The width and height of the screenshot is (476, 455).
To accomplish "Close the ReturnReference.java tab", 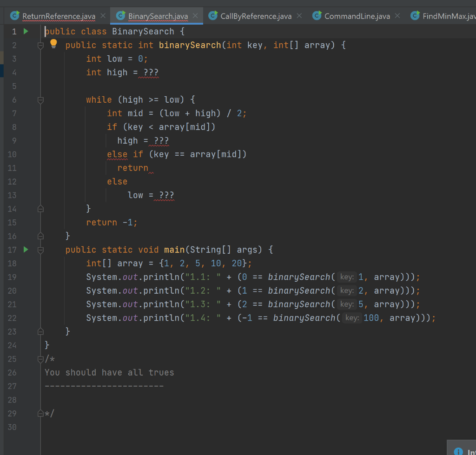I will click(x=103, y=15).
